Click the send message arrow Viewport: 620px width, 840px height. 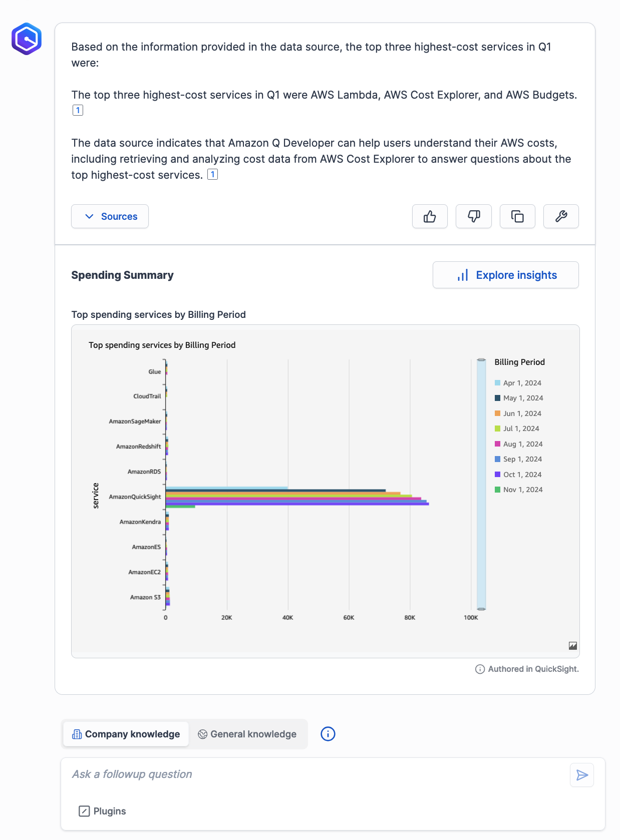[x=582, y=775]
